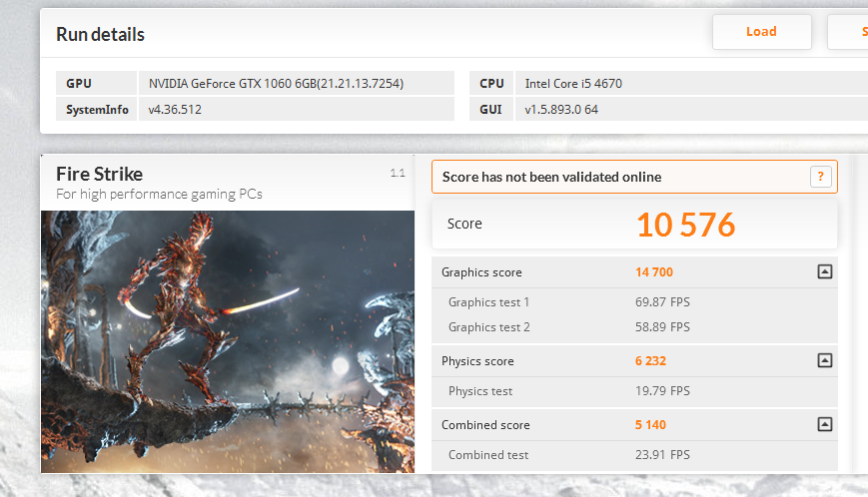Collapse the Graphics score section
The width and height of the screenshot is (868, 497).
pos(824,271)
